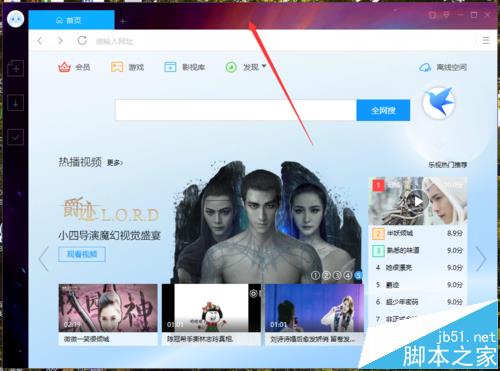Image resolution: width=500 pixels, height=371 pixels.
Task: Click the 离线空间 cloud icon
Action: coord(425,68)
